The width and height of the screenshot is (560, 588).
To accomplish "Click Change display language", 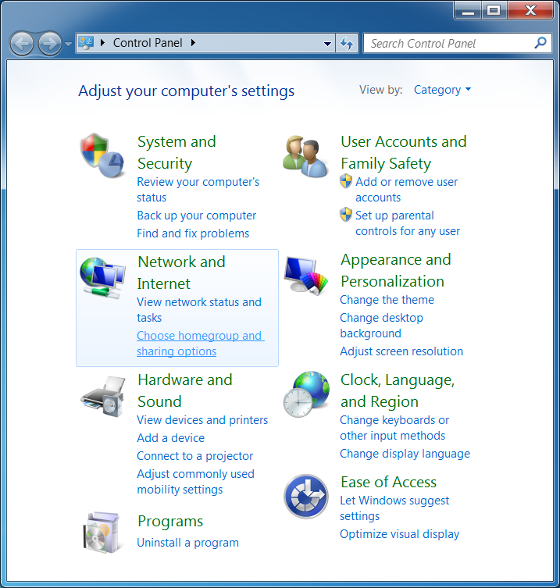I will (x=405, y=453).
